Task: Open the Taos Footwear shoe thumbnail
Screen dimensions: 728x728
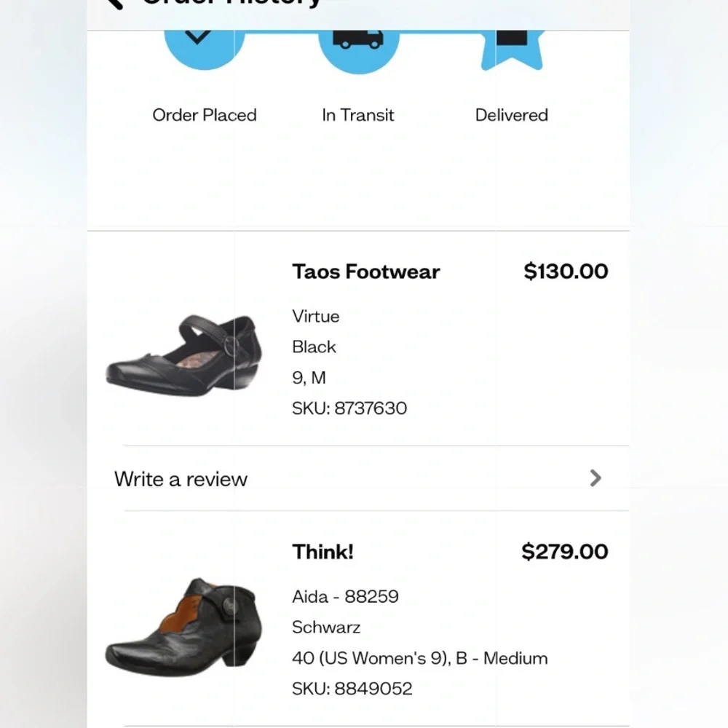Action: coord(184,355)
